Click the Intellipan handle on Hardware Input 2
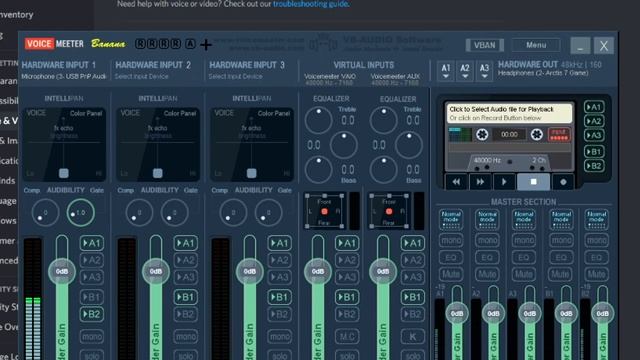Screen dimensions: 640x360 point(158,173)
